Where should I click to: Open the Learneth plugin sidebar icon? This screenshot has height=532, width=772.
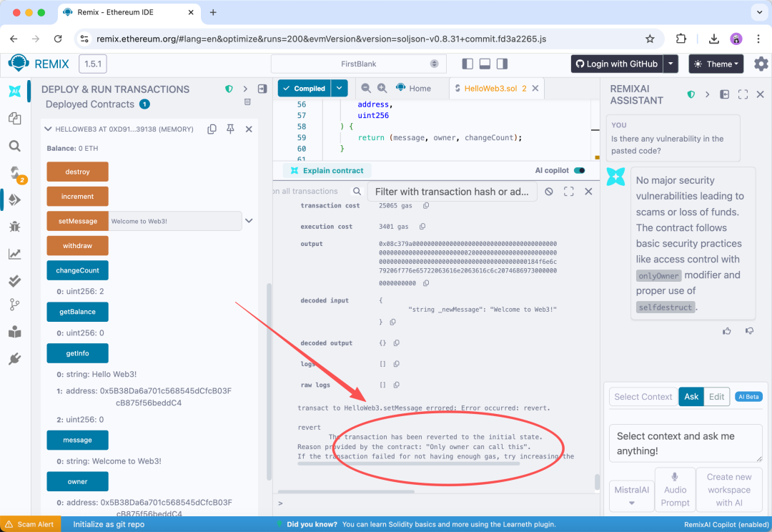tap(15, 332)
